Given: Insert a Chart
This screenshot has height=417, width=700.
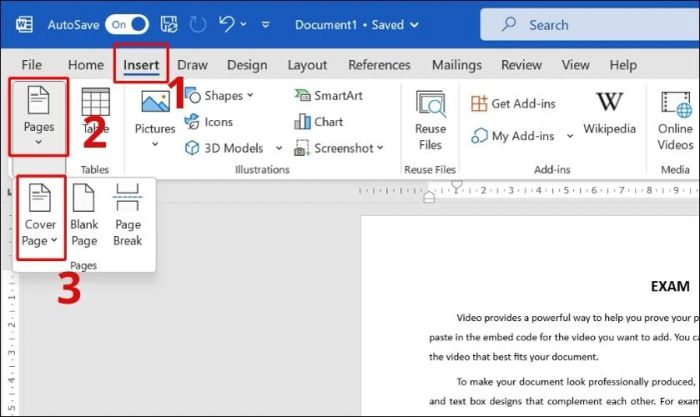Looking at the screenshot, I should click(x=318, y=121).
